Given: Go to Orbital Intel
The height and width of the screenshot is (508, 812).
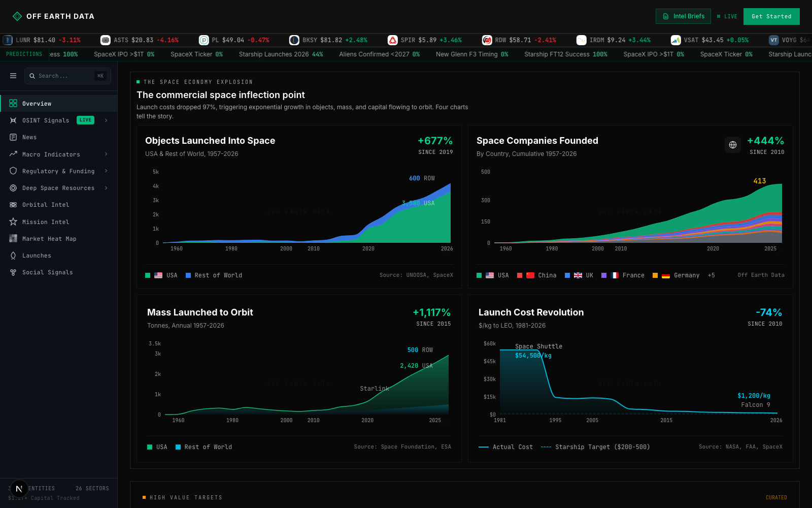Looking at the screenshot, I should (x=59, y=205).
